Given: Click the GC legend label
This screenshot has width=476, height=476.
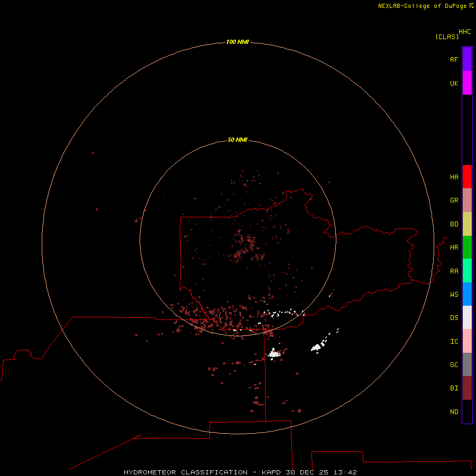Looking at the screenshot, I should [454, 365].
